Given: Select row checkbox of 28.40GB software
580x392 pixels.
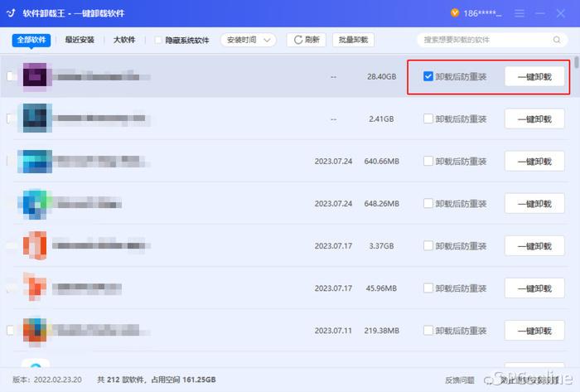Looking at the screenshot, I should [x=12, y=76].
